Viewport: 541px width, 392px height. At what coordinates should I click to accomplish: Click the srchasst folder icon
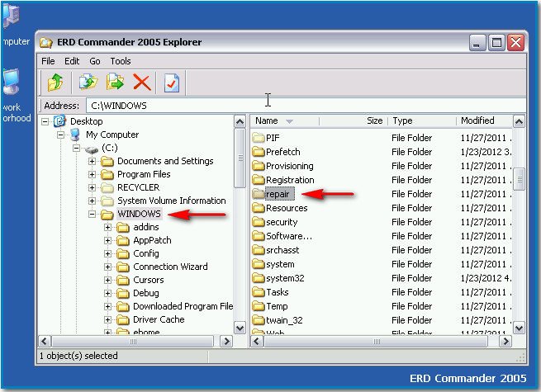pos(258,250)
